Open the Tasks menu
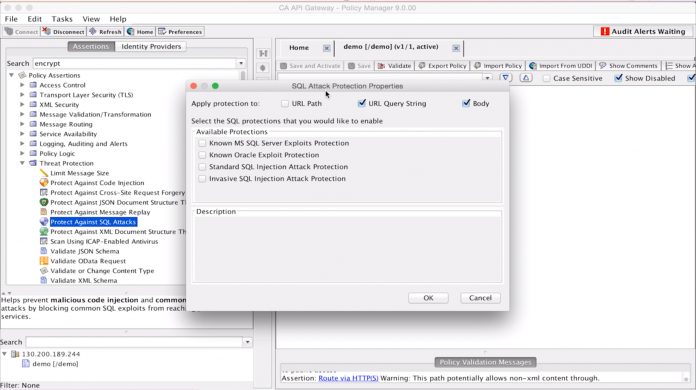 tap(62, 19)
